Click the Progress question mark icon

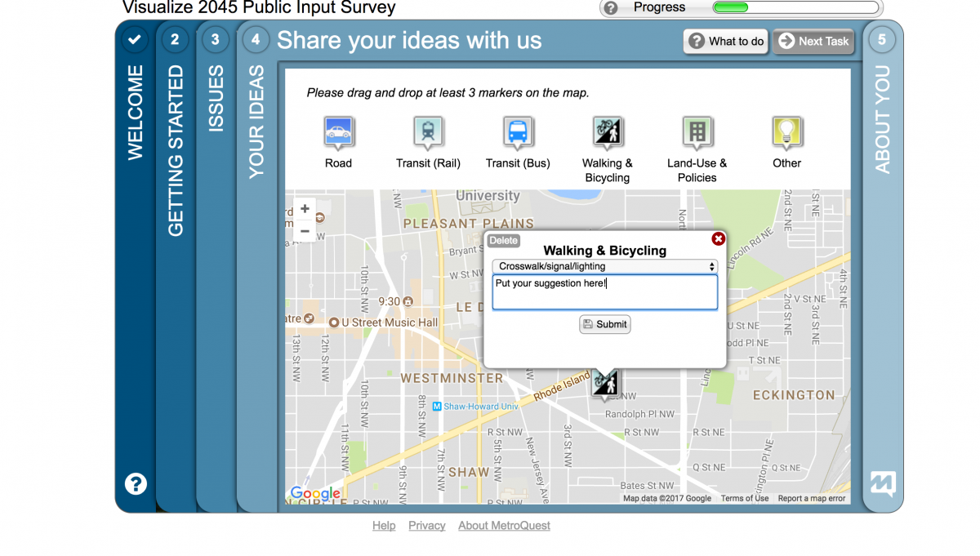coord(611,8)
